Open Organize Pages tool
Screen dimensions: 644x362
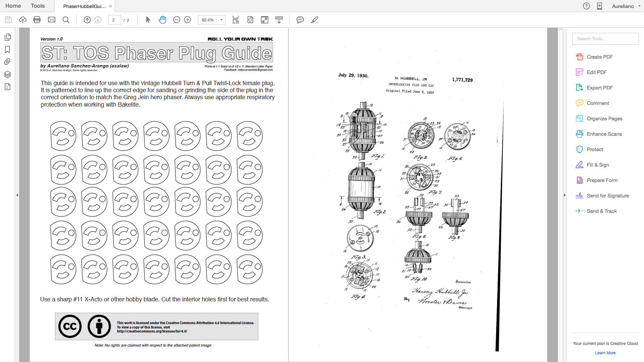pos(599,119)
